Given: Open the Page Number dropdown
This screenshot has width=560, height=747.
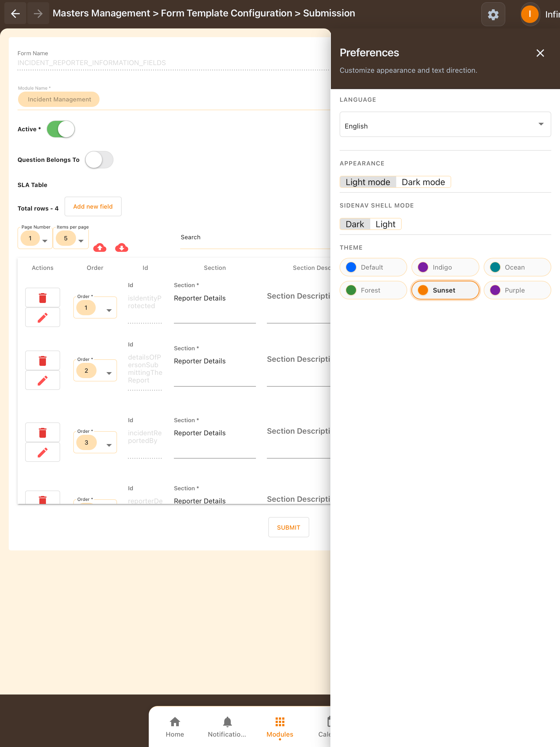Looking at the screenshot, I should pyautogui.click(x=35, y=238).
